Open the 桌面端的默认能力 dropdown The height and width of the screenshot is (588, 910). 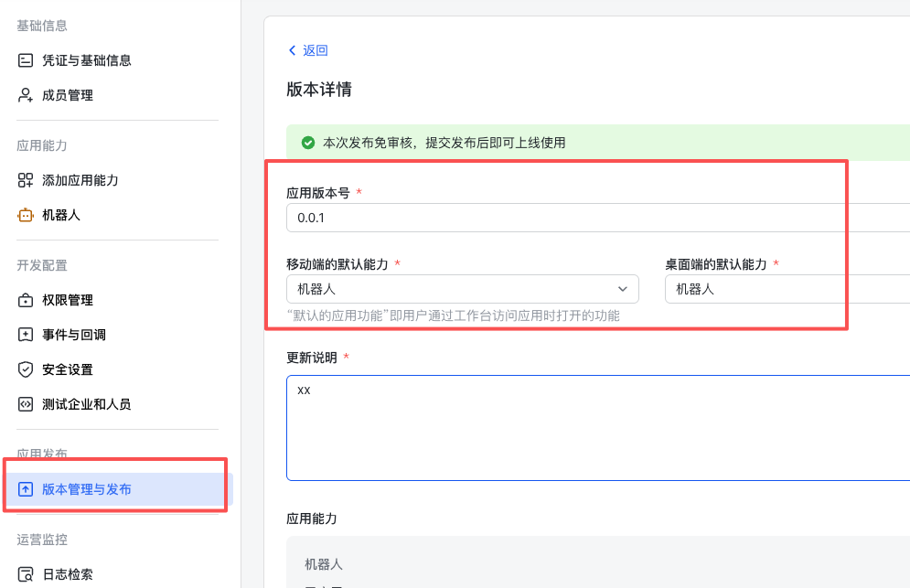(x=787, y=289)
